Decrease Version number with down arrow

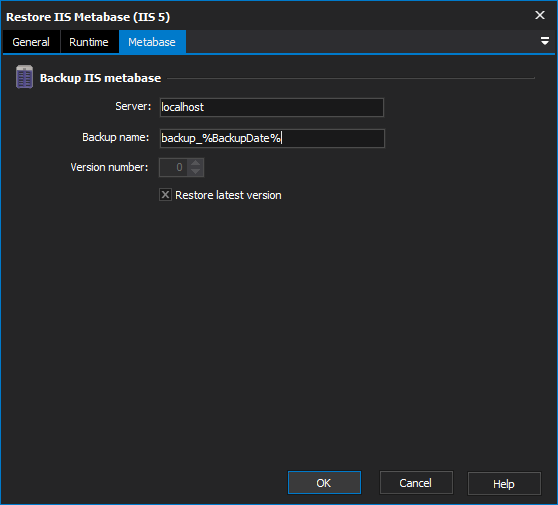pyautogui.click(x=195, y=172)
